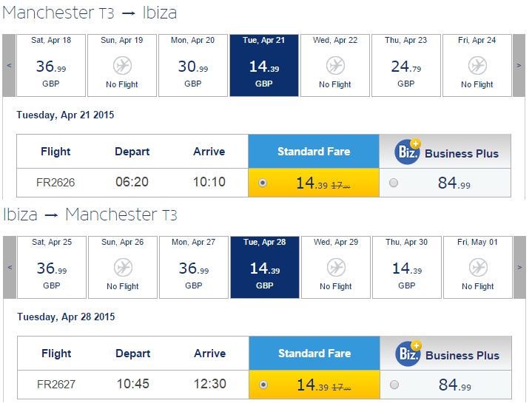
Task: Show earlier outbound dates with left arrow
Action: coord(9,65)
